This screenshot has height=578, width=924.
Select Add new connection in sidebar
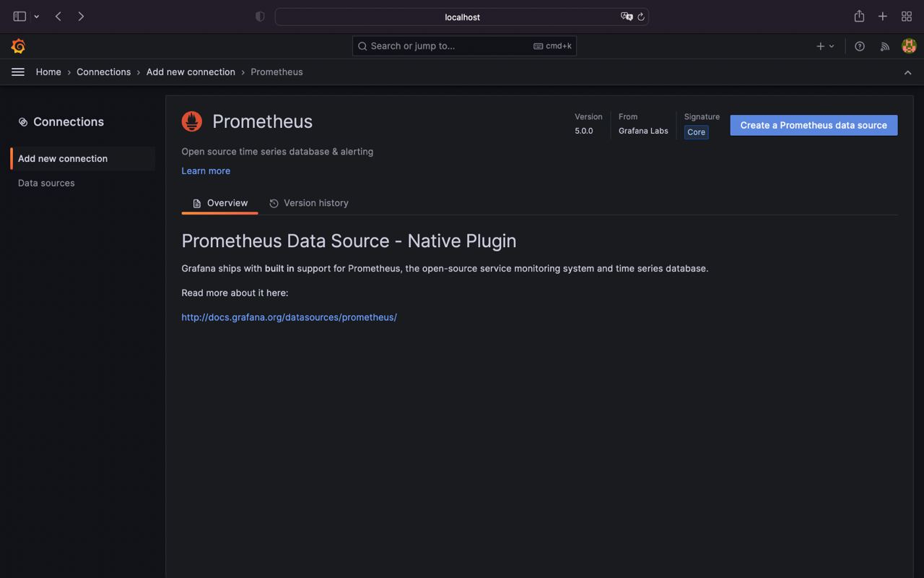[x=83, y=158]
